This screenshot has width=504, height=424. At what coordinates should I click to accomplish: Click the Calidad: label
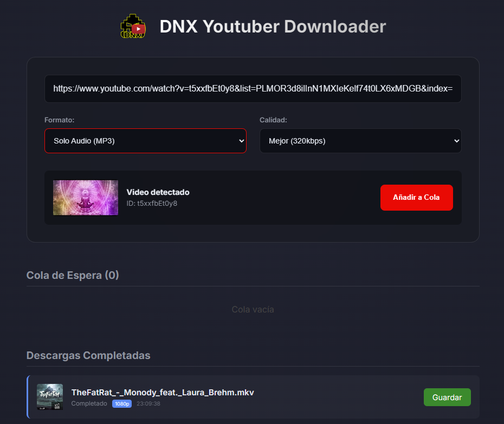273,120
